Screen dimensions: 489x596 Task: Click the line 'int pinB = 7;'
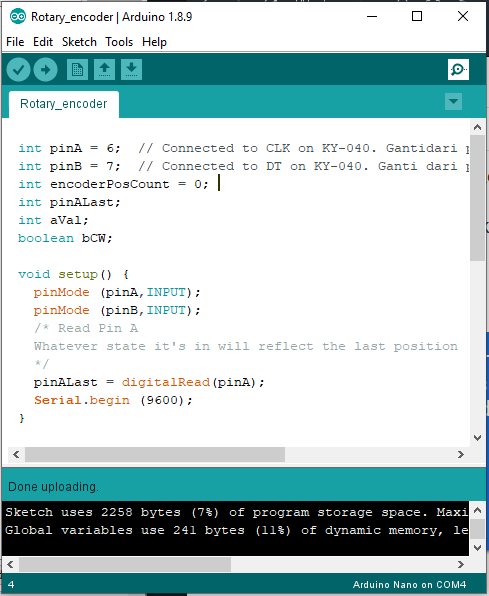(x=70, y=166)
